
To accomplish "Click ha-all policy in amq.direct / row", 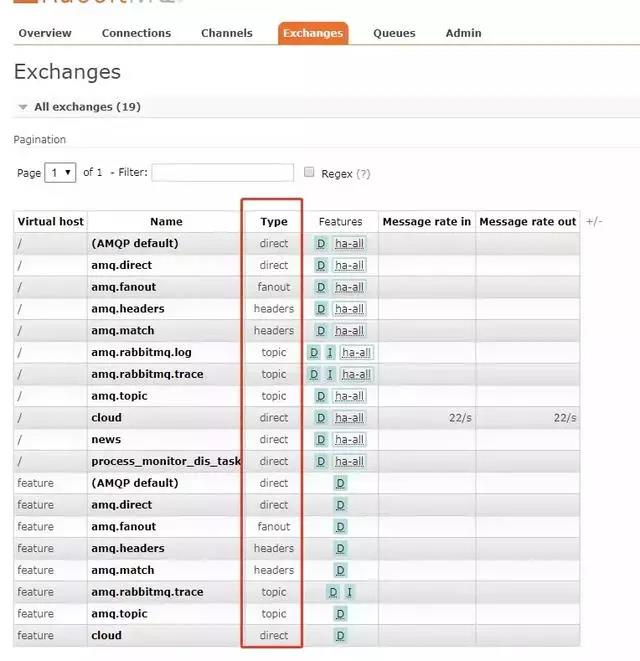I will (349, 265).
